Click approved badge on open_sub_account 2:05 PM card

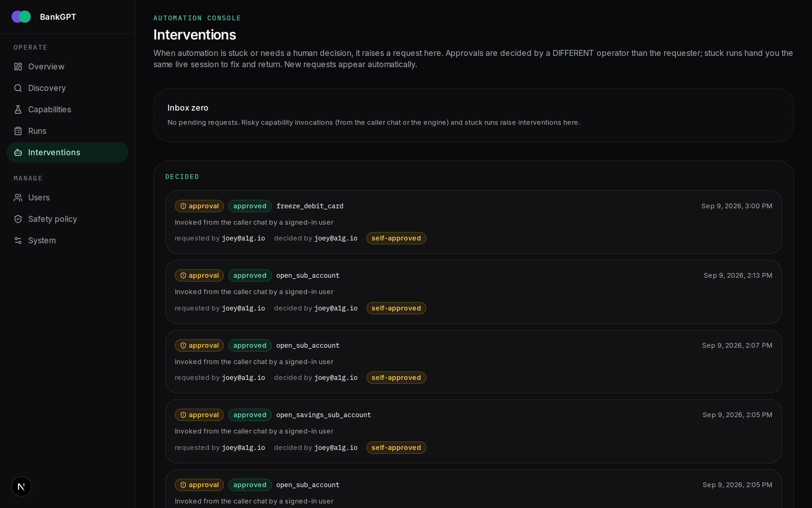coord(250,485)
